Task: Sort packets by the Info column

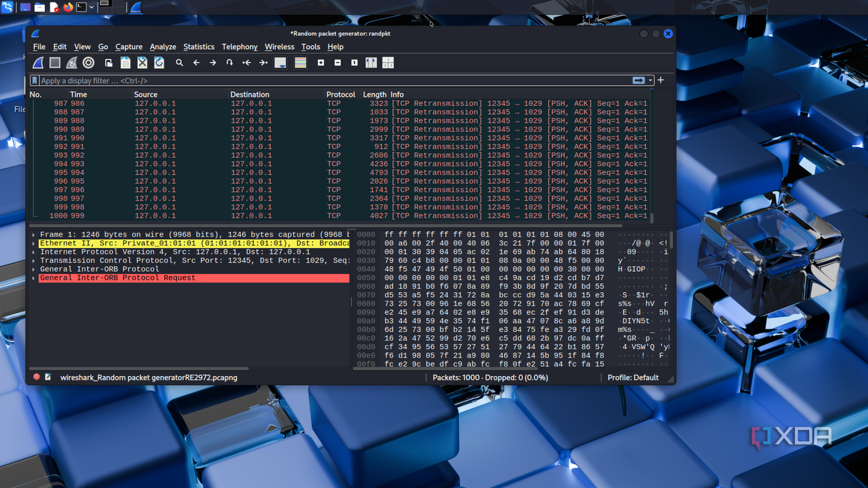Action: (519, 94)
